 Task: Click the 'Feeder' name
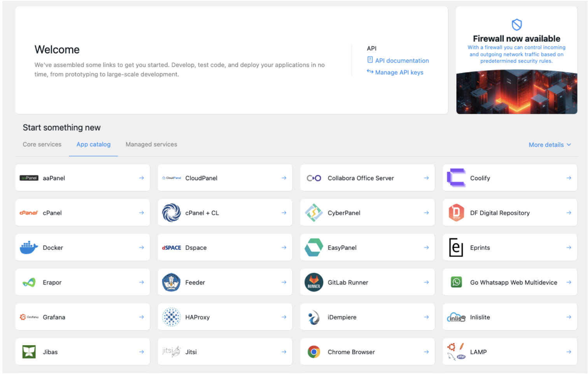195,283
